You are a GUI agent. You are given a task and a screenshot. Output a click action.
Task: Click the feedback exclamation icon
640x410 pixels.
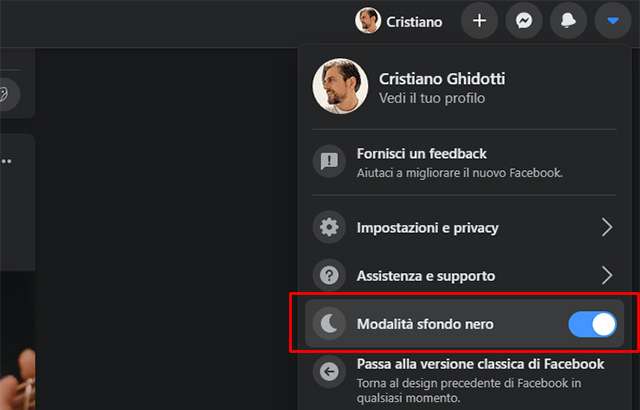(328, 162)
